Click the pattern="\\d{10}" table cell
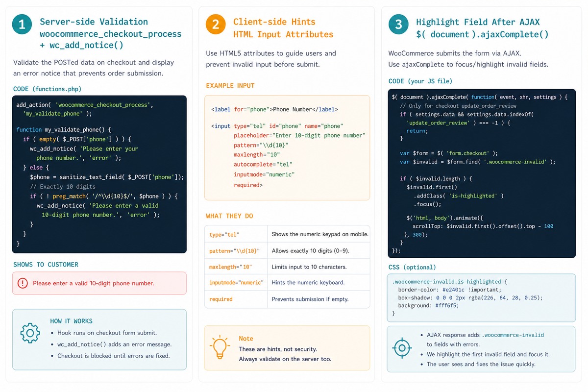 pyautogui.click(x=236, y=251)
